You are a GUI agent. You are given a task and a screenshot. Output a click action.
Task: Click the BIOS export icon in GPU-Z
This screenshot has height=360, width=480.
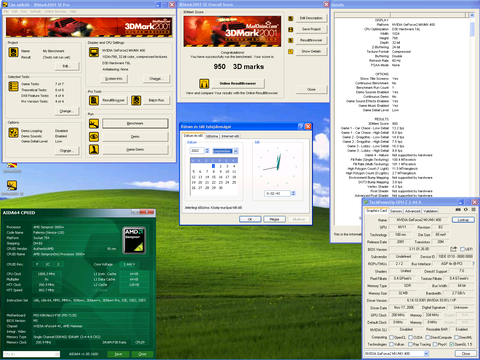coord(454,249)
